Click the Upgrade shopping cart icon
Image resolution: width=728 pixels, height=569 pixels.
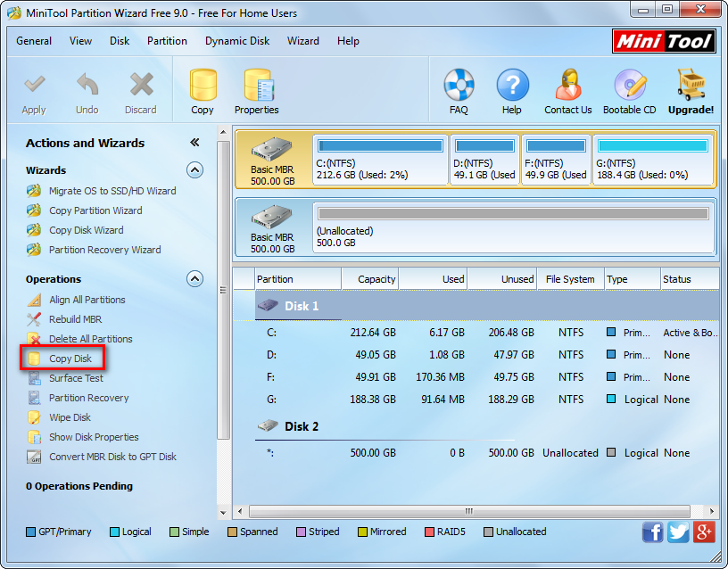(691, 85)
